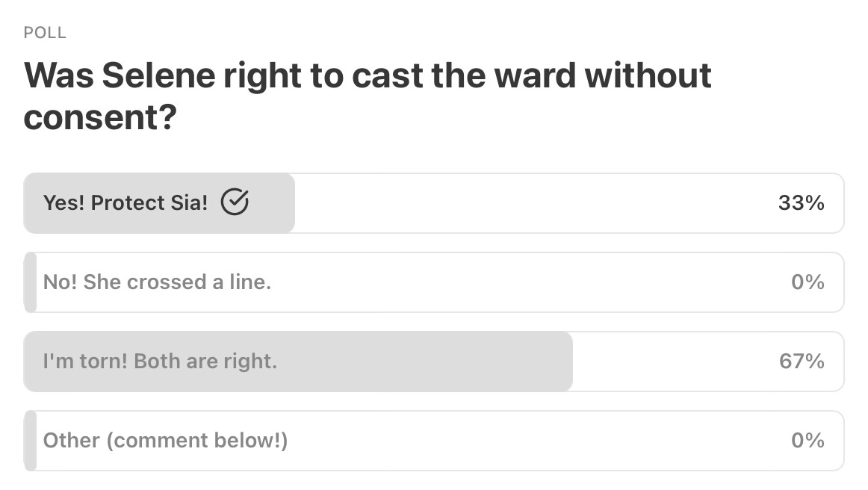Image resolution: width=868 pixels, height=490 pixels.
Task: Click the 33% result label
Action: coord(801,203)
